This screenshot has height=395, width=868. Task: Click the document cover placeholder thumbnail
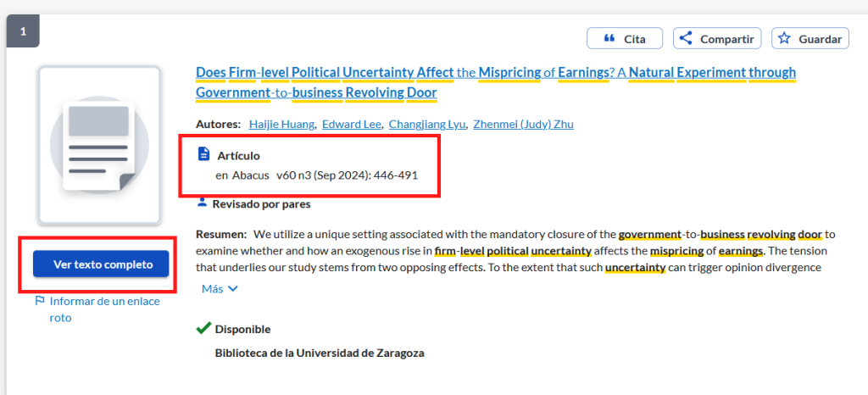(99, 145)
